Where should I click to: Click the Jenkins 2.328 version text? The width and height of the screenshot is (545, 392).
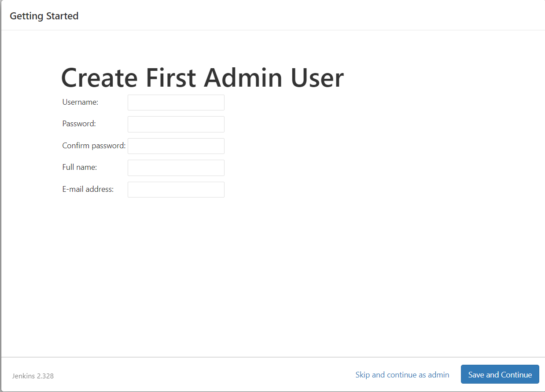click(x=33, y=376)
